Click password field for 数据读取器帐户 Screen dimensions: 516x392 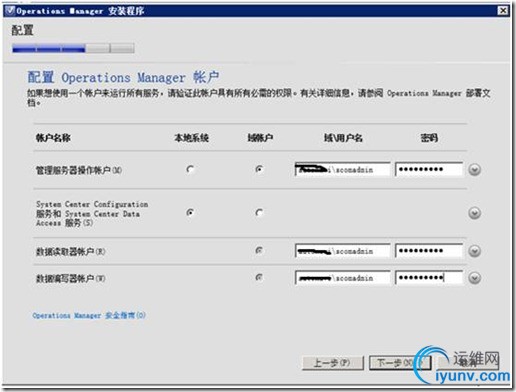click(x=429, y=251)
